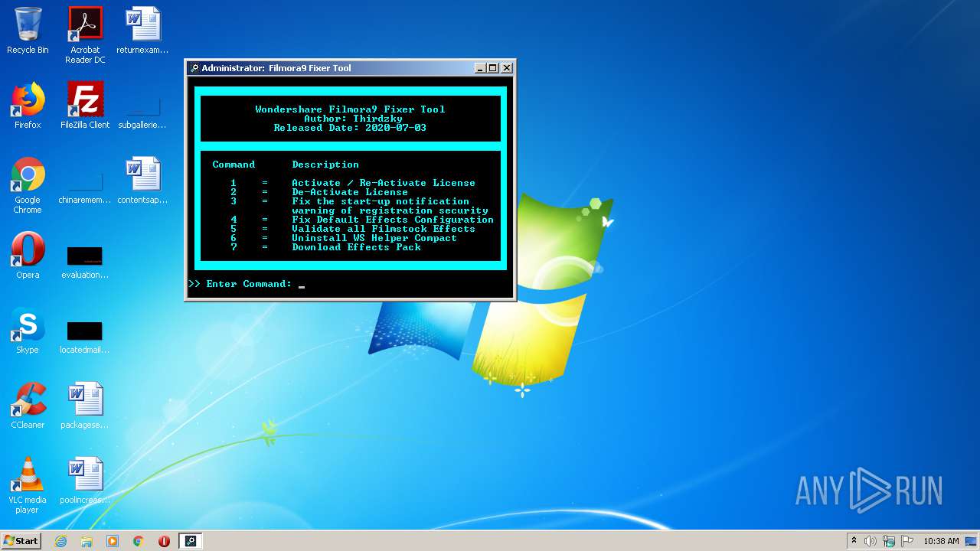
Task: Select the poolincreas Word document
Action: click(85, 481)
